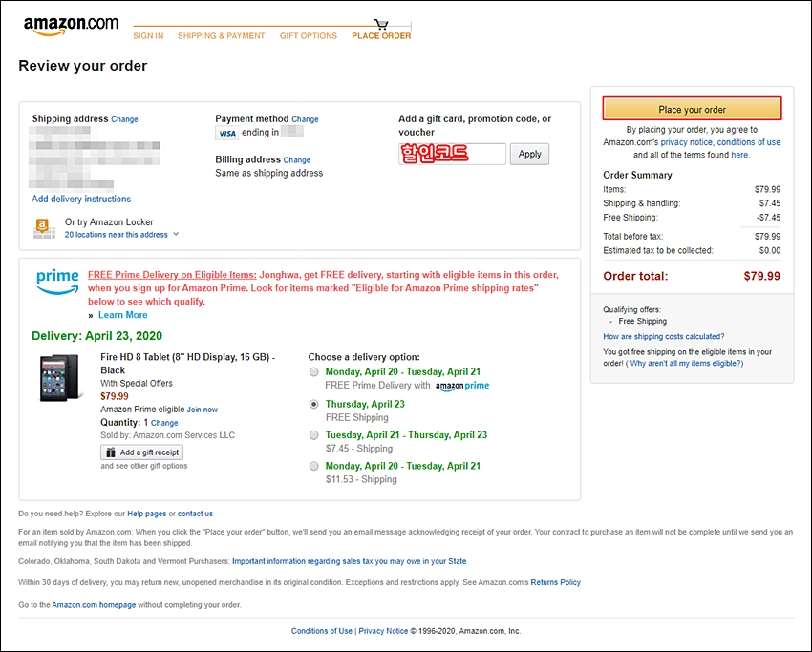Click the Amazon.com logo
Viewport: 812px width, 652px height.
click(71, 26)
